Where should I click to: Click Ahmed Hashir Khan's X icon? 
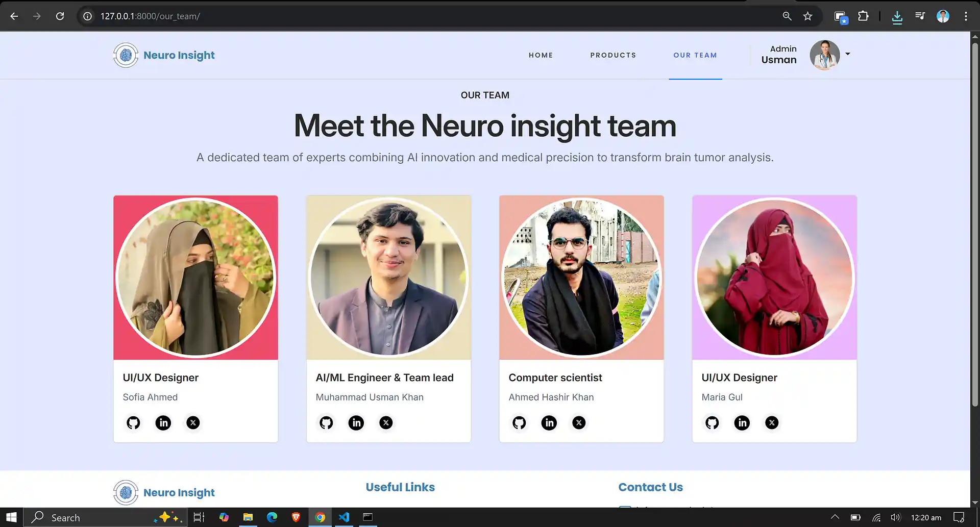[x=578, y=422]
